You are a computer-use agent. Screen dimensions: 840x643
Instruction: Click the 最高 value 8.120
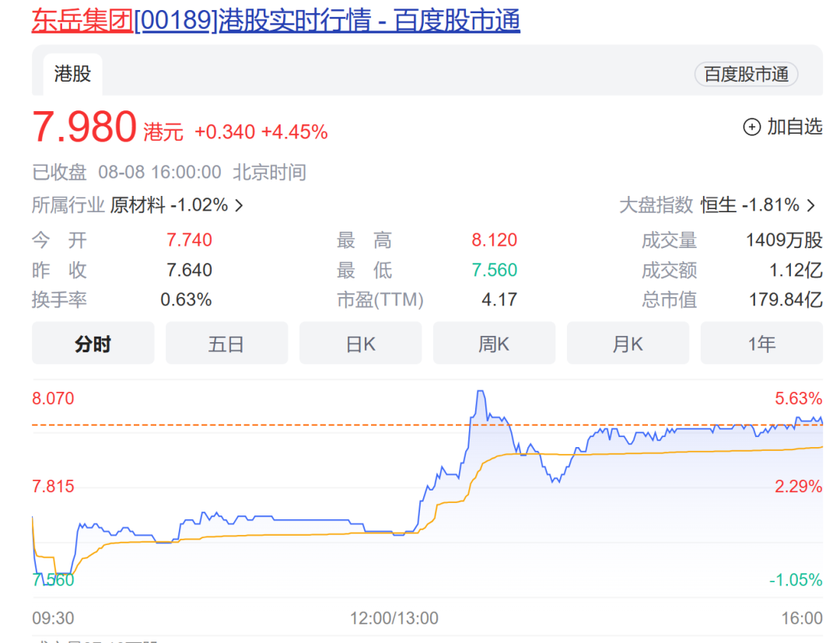tap(494, 239)
